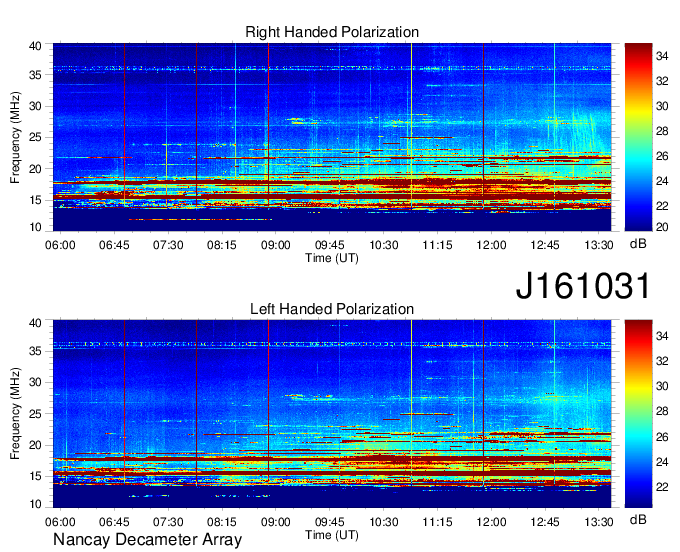Screen dimensions: 680x552
Task: Click the 09:45 tick on the Right Handed plot
Action: click(330, 245)
